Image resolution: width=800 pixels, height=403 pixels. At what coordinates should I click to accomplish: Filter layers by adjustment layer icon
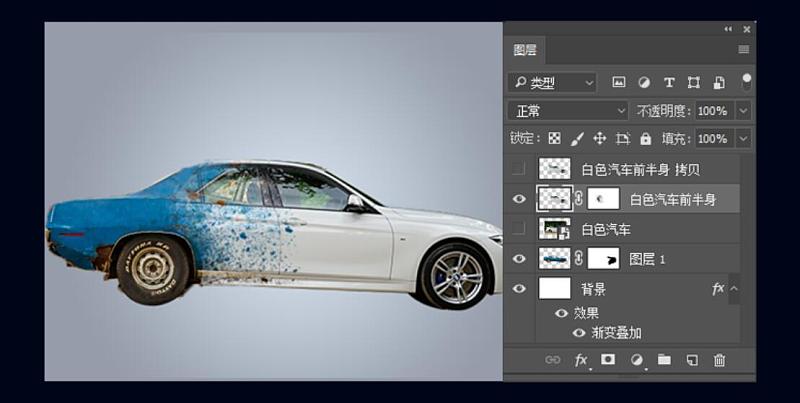[643, 82]
